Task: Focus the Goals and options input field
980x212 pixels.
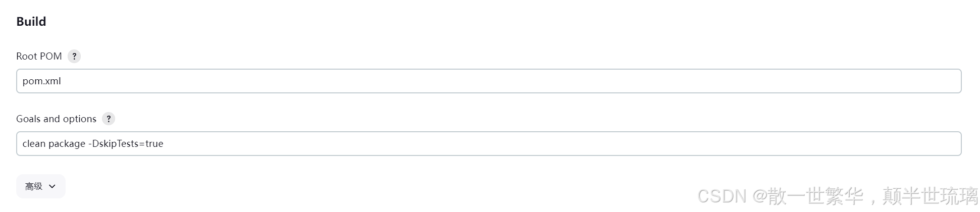Action: click(489, 144)
